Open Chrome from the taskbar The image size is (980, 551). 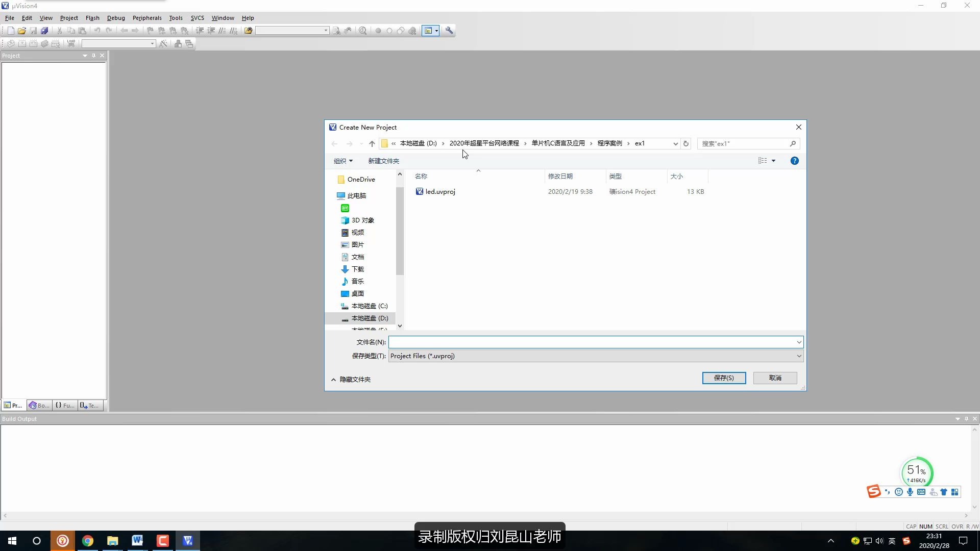[x=88, y=541]
